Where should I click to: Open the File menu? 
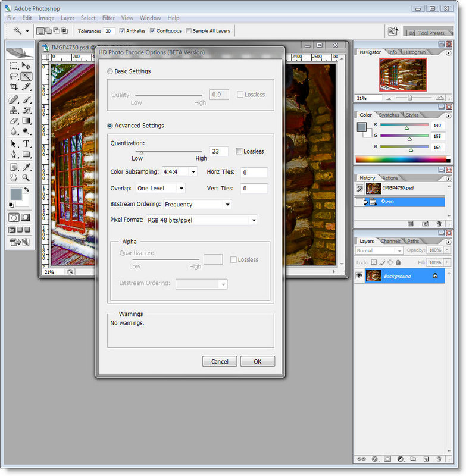point(11,18)
